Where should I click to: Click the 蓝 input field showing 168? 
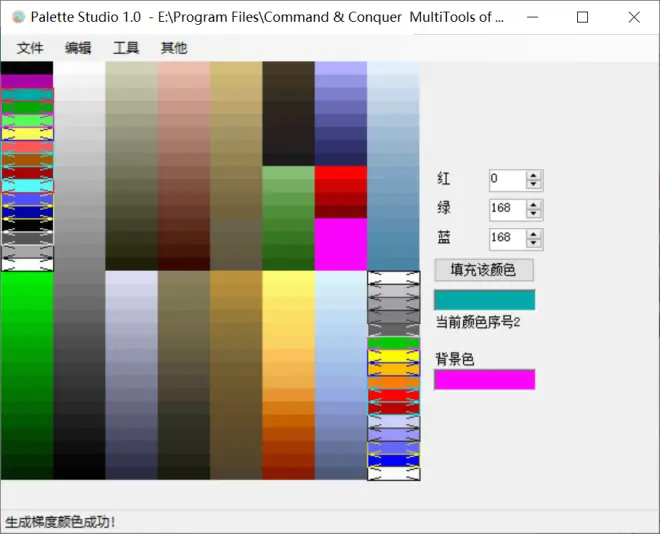point(508,239)
